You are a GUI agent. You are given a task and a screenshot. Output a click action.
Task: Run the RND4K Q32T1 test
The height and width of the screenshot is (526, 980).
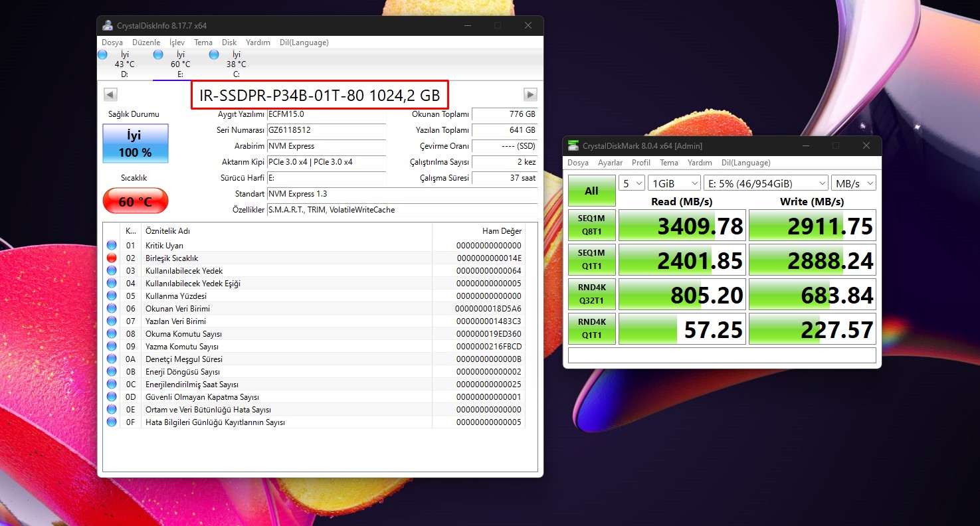[591, 294]
